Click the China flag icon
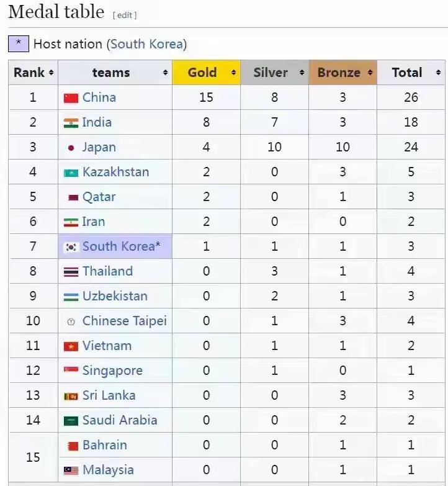Image resolution: width=448 pixels, height=486 pixels. 71,98
